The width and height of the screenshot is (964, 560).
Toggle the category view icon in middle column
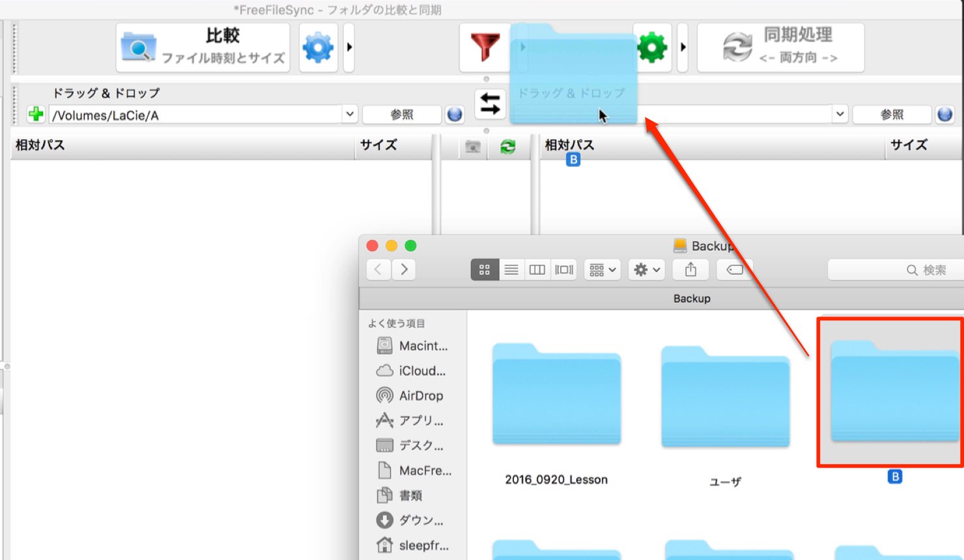473,147
